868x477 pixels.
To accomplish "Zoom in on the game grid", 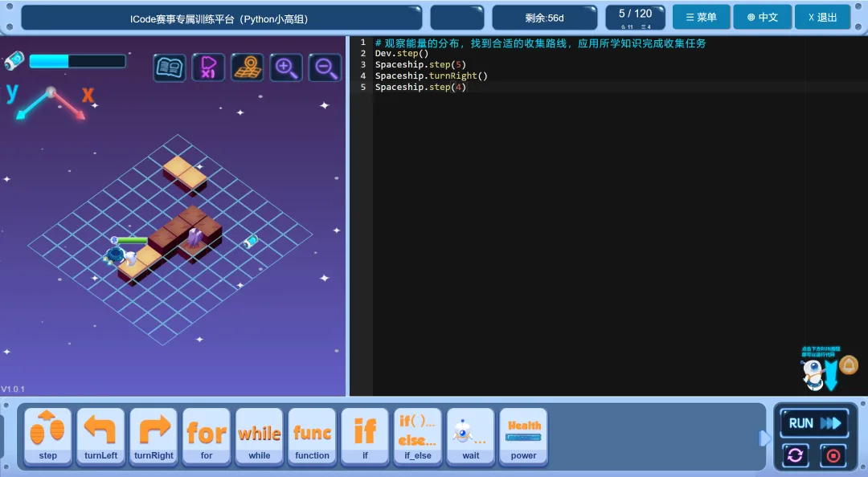I will pos(286,67).
